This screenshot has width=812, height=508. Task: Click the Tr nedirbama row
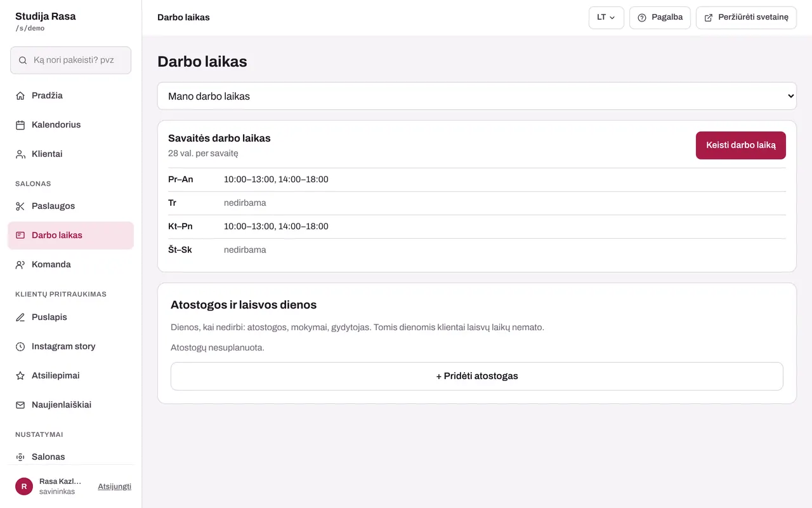(x=477, y=203)
